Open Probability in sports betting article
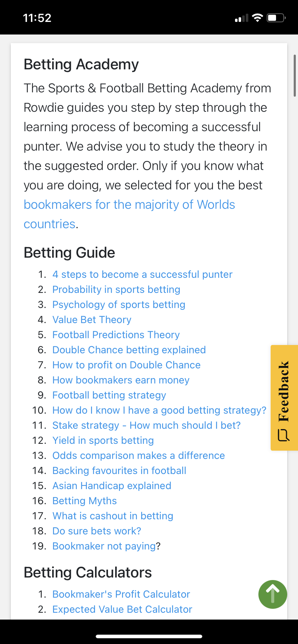298x644 pixels. tap(116, 290)
